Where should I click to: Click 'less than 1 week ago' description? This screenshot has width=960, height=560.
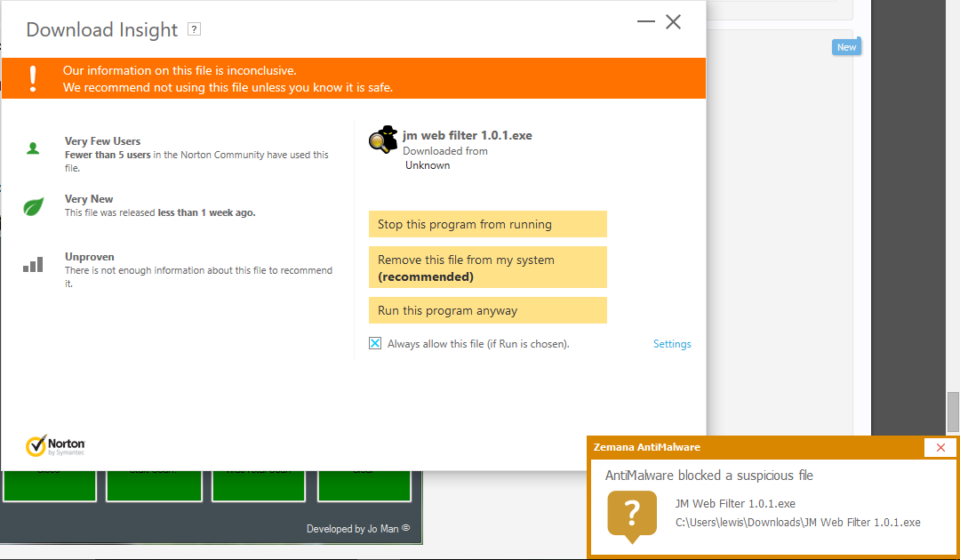pyautogui.click(x=160, y=212)
